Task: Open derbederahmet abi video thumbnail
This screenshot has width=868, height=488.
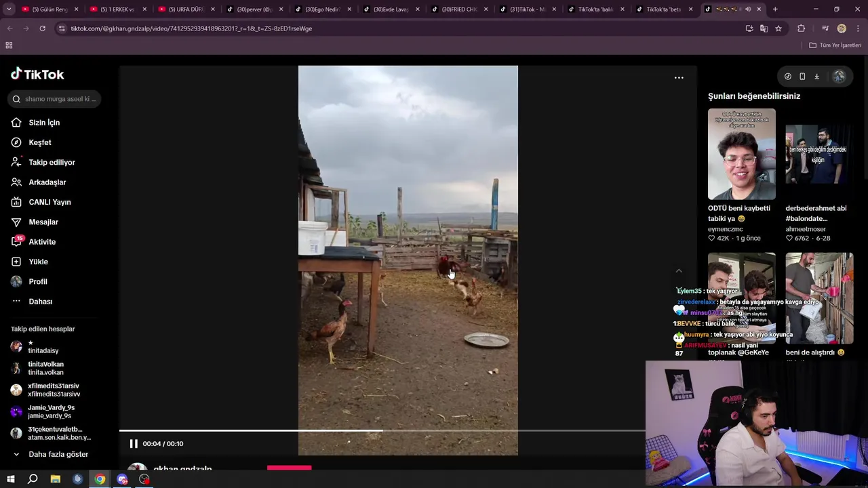Action: click(x=819, y=155)
